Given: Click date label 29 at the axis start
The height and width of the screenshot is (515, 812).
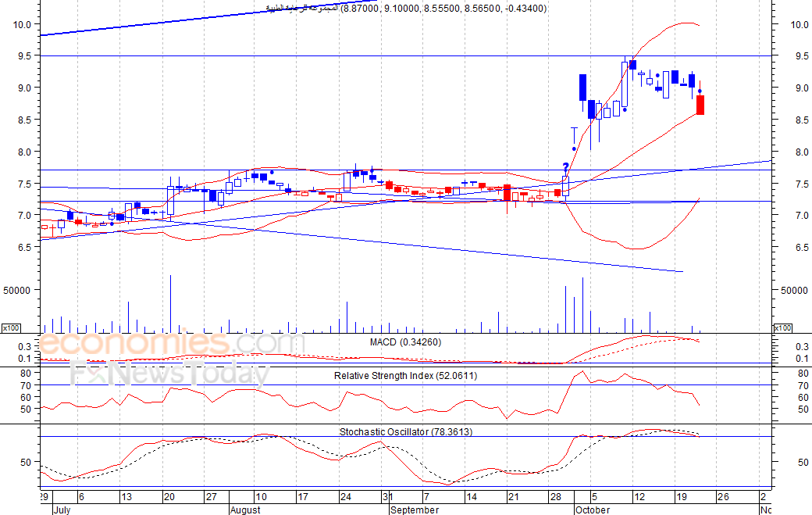Looking at the screenshot, I should click(44, 497).
